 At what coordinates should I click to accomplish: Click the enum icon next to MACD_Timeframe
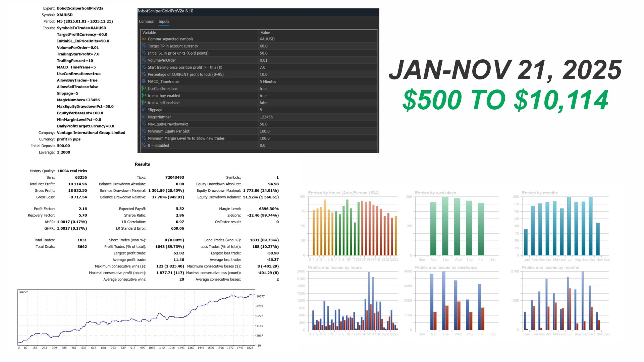tap(144, 81)
